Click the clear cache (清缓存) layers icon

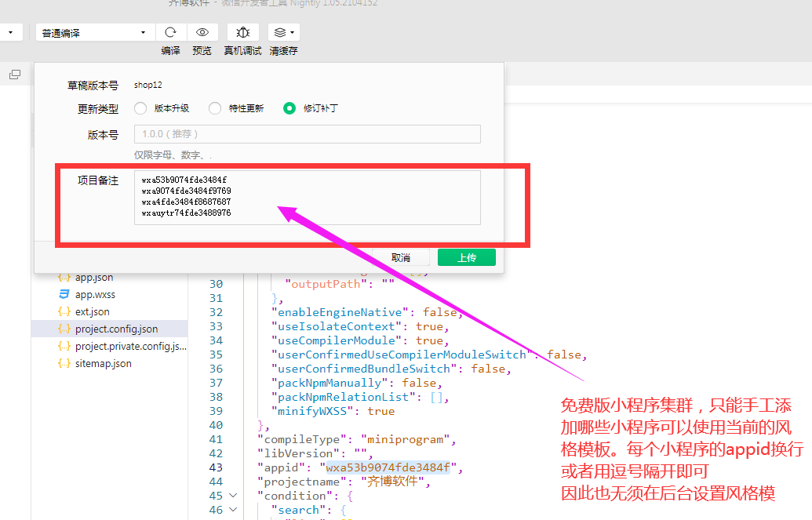(x=283, y=32)
